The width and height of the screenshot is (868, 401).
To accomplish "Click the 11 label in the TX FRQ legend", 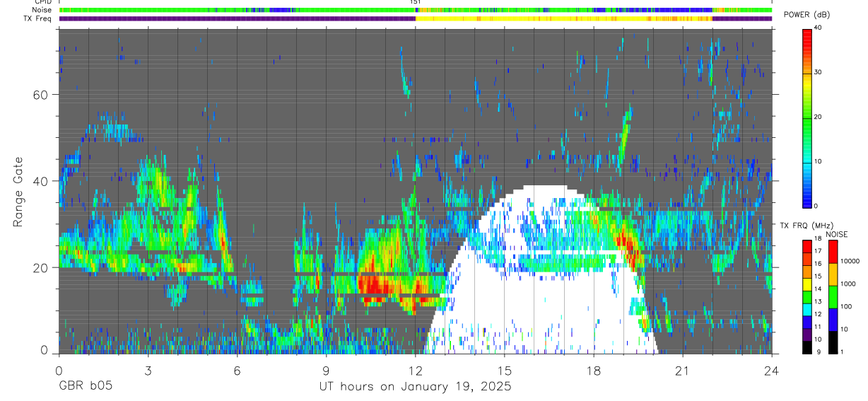I will [x=819, y=327].
